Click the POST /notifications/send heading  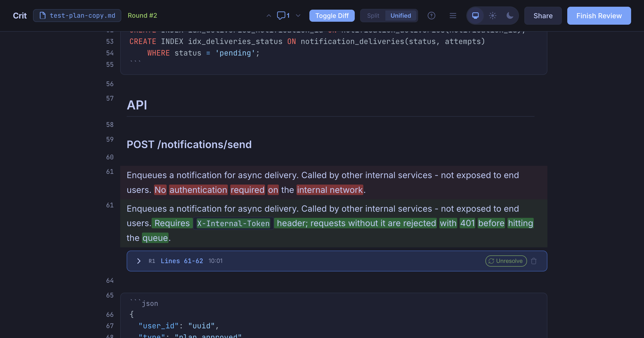click(189, 144)
